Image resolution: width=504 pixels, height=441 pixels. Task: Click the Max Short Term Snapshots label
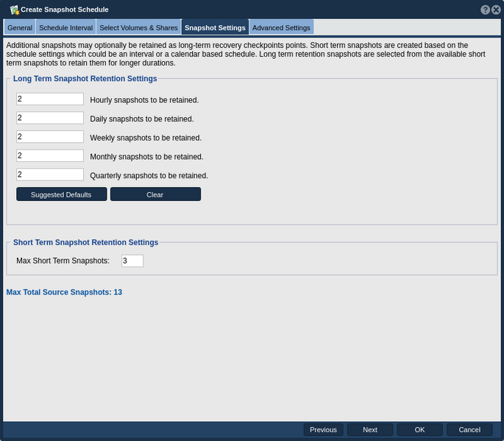[x=63, y=261]
